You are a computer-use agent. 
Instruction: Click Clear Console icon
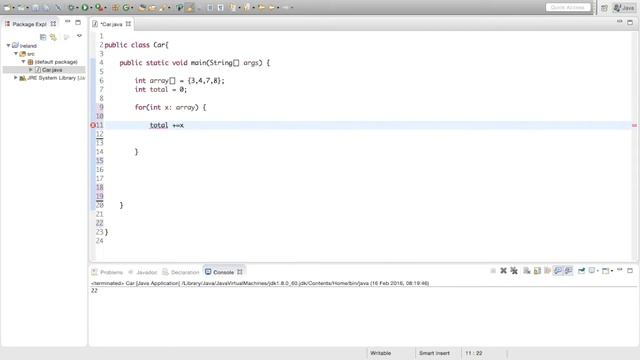[527, 271]
